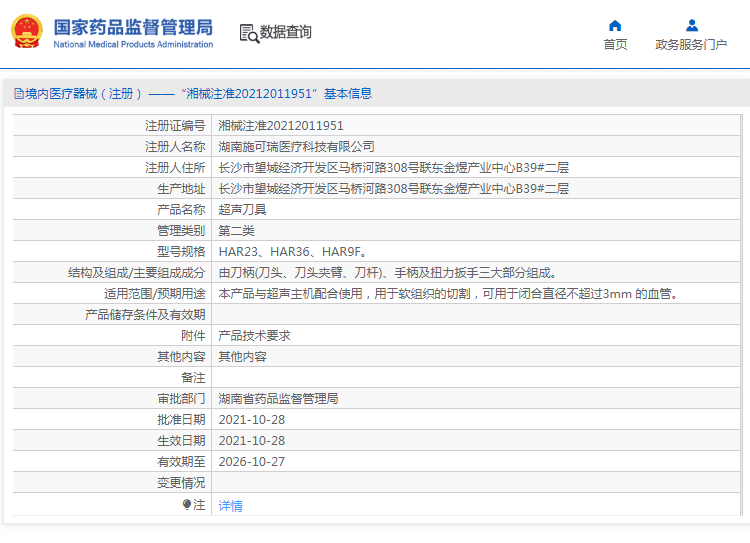Screen dimensions: 750x543
Task: Click the document icon before 境内医疗器械
Action: pyautogui.click(x=19, y=94)
